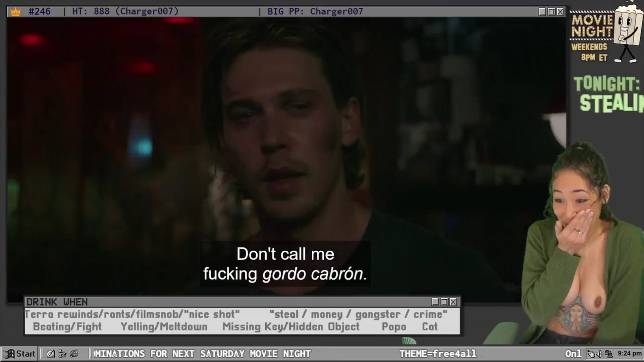The height and width of the screenshot is (362, 644).
Task: Minimize the movie player window
Action: (542, 12)
